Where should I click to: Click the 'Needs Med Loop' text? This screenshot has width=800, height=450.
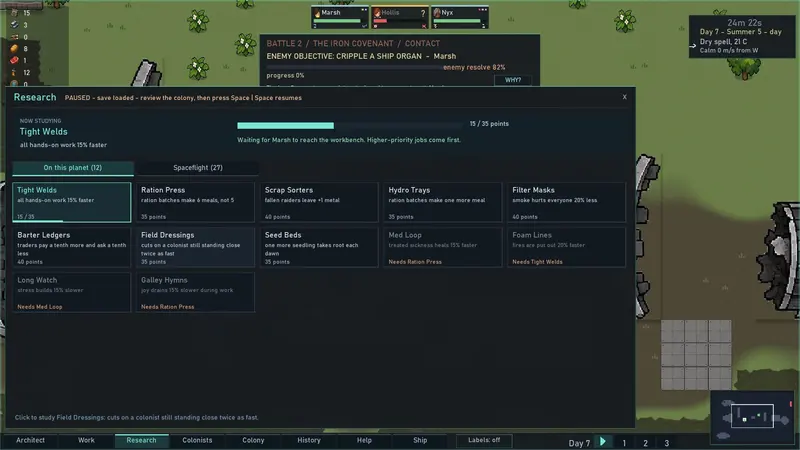tap(40, 307)
